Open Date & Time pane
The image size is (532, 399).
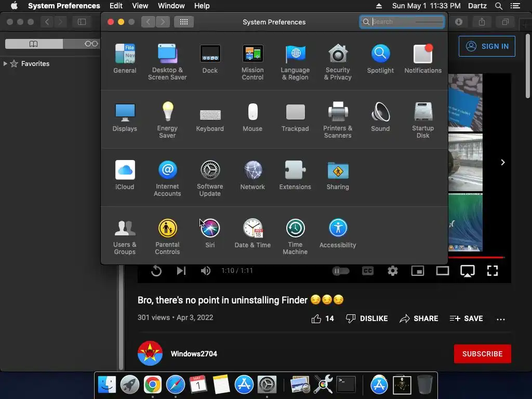(252, 233)
